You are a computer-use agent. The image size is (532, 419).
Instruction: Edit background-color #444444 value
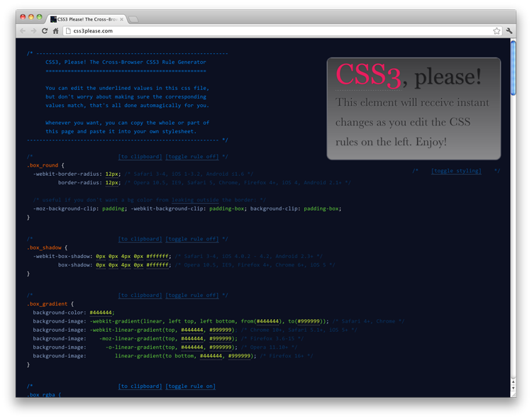pyautogui.click(x=101, y=313)
